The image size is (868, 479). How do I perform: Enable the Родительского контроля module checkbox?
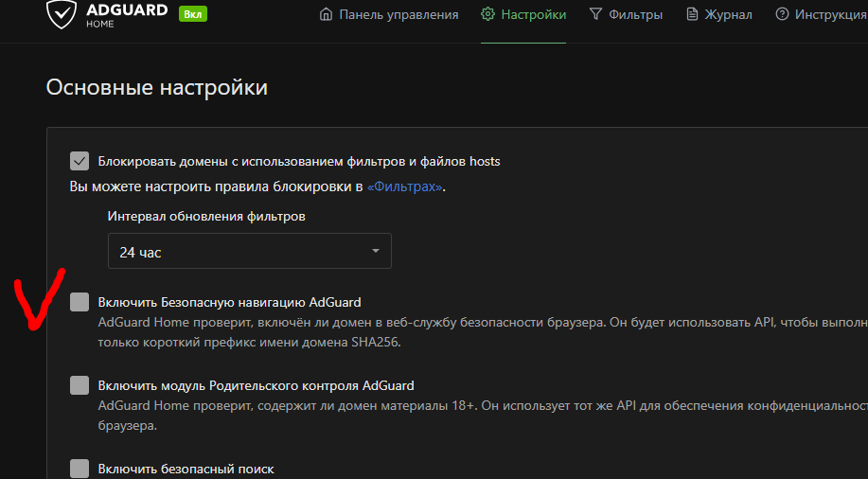click(x=80, y=385)
